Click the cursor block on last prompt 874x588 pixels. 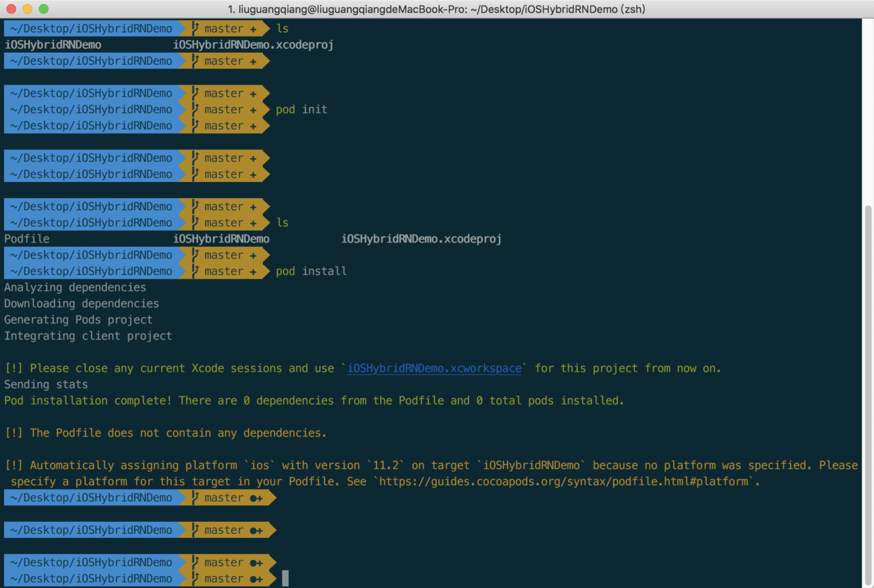(285, 579)
